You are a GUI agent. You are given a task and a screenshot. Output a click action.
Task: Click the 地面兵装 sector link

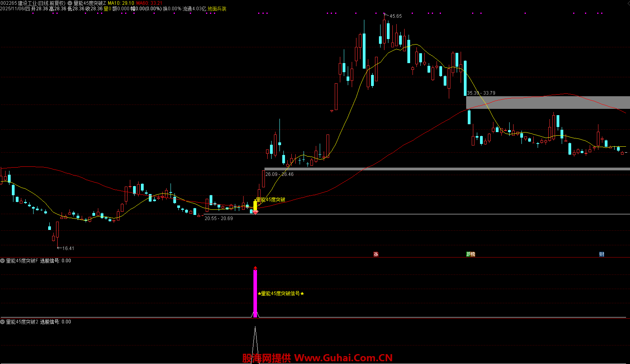[x=217, y=9]
